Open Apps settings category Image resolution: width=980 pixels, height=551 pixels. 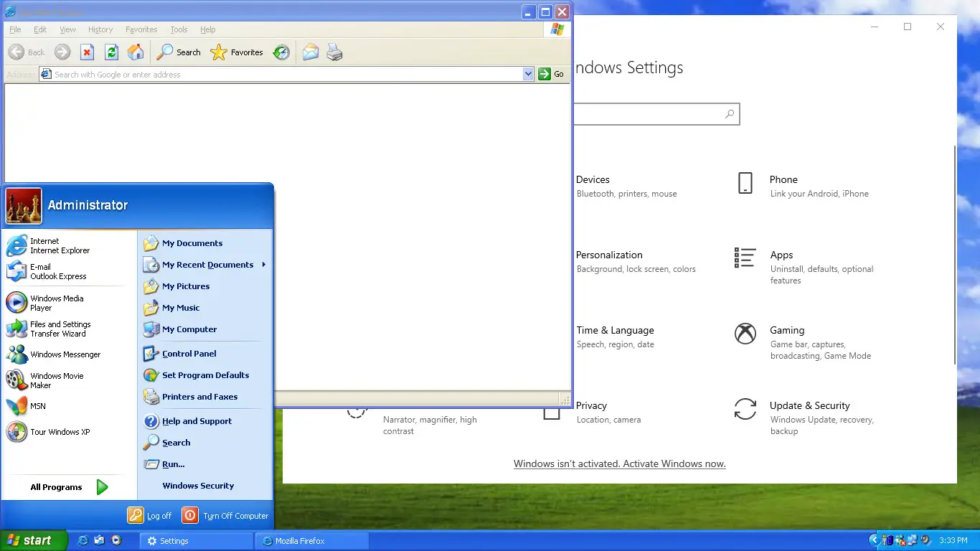[x=804, y=267]
